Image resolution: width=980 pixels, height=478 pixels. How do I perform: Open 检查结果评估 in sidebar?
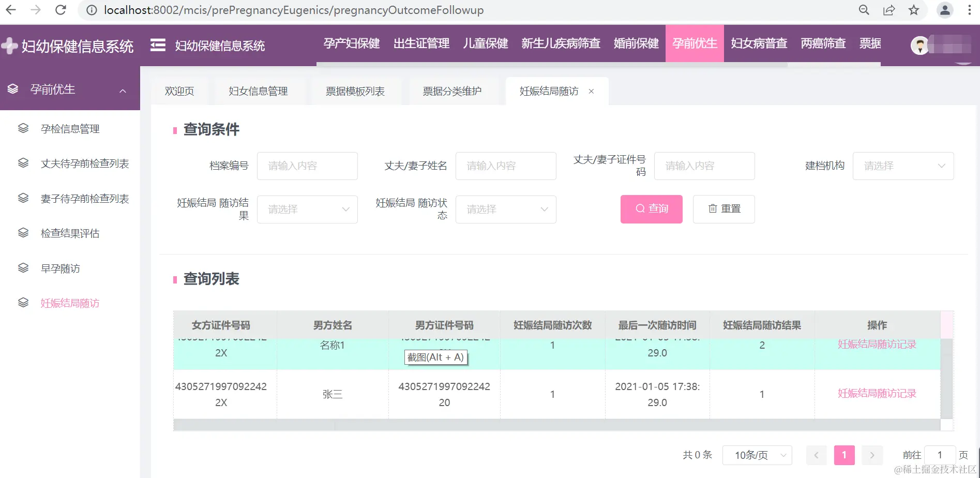[70, 233]
